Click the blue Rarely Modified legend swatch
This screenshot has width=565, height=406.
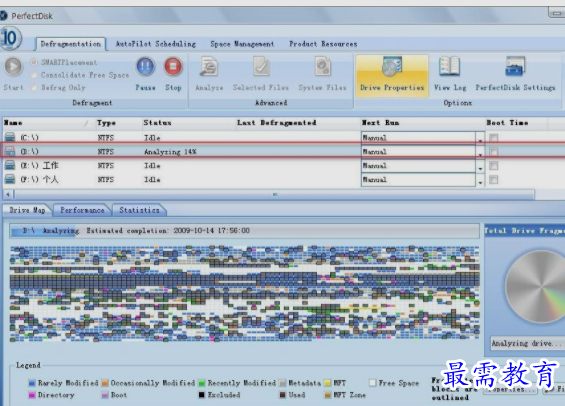(x=32, y=383)
